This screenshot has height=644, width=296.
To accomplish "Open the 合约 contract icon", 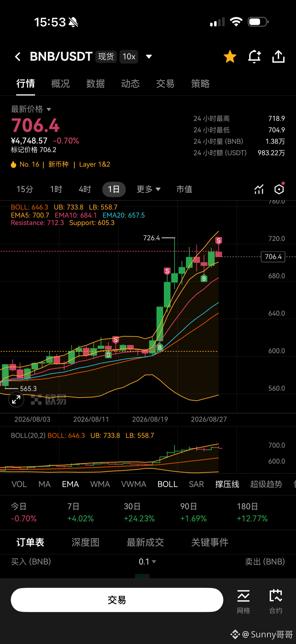I will click(276, 601).
